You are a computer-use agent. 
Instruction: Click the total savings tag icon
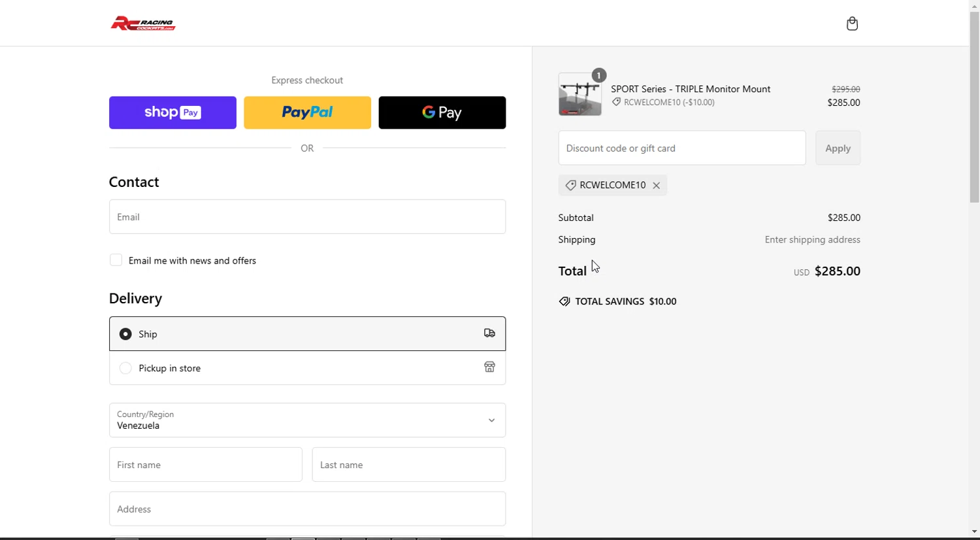tap(564, 301)
